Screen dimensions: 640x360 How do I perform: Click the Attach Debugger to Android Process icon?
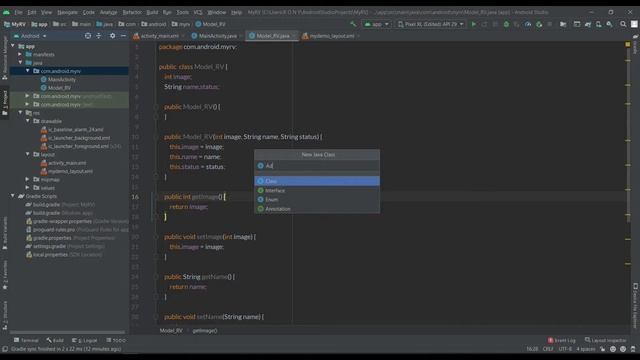[539, 24]
